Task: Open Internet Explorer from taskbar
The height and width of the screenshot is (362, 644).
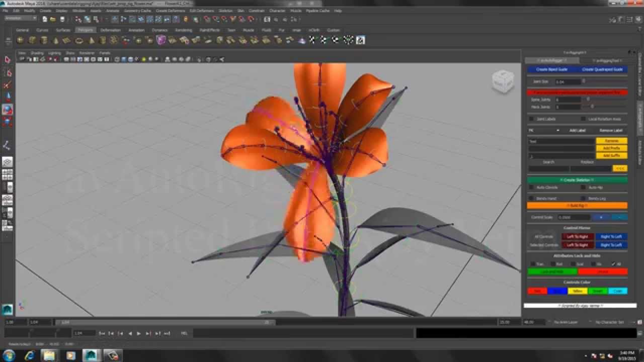Action: [29, 355]
